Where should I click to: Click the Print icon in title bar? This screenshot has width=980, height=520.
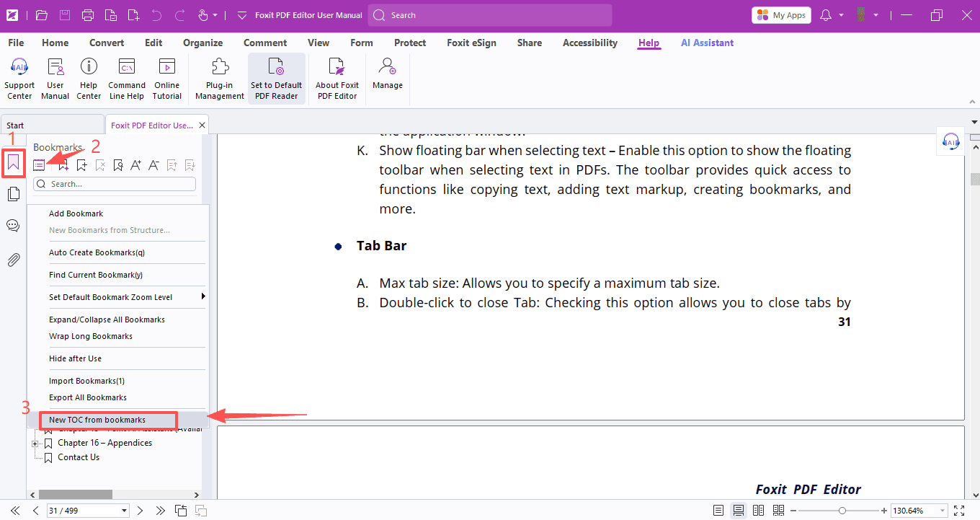click(x=88, y=15)
